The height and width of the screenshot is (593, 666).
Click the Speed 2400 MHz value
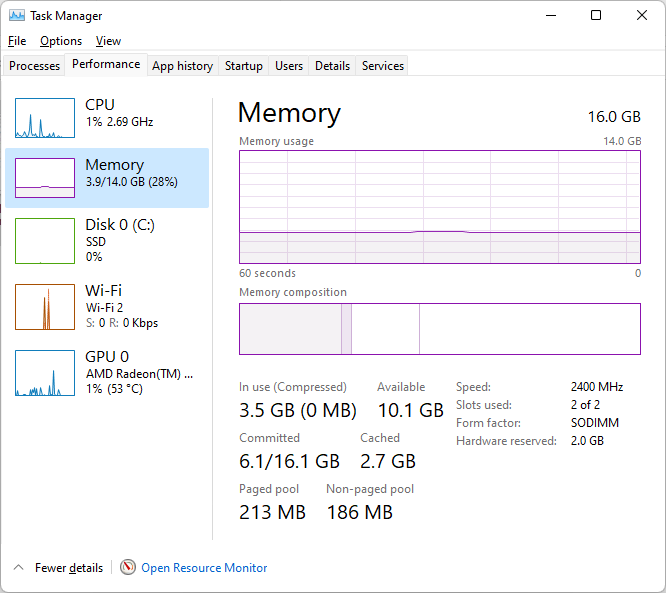pos(597,387)
